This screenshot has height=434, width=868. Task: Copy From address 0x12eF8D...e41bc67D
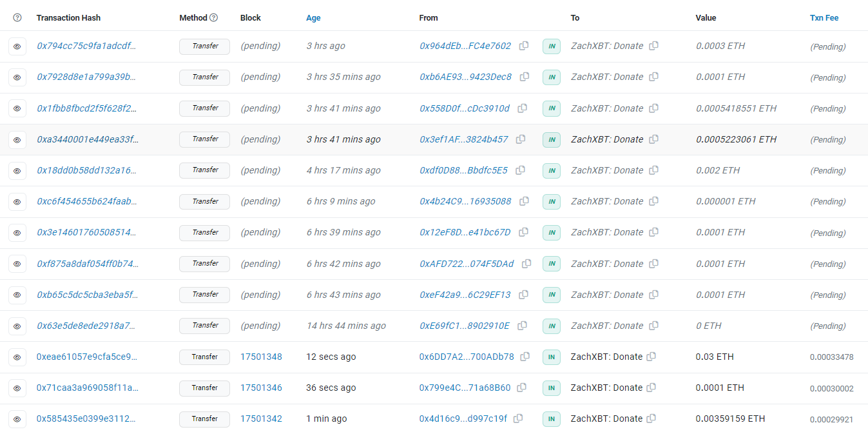pyautogui.click(x=523, y=232)
